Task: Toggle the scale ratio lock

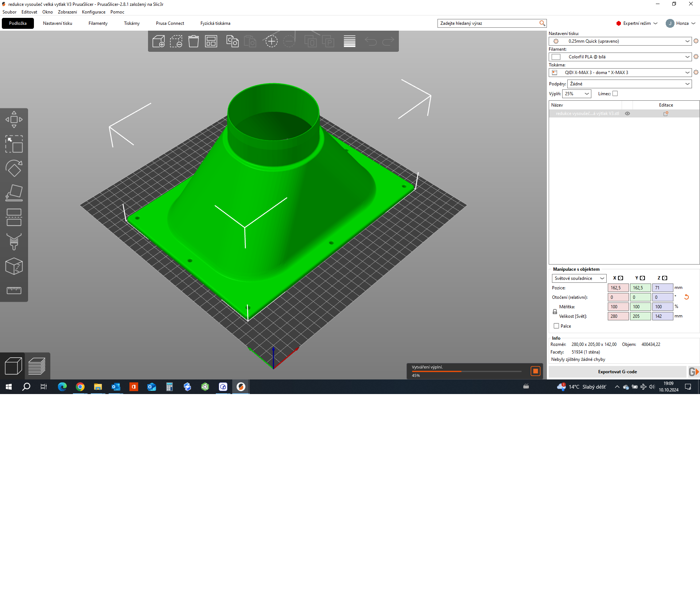Action: coord(555,312)
